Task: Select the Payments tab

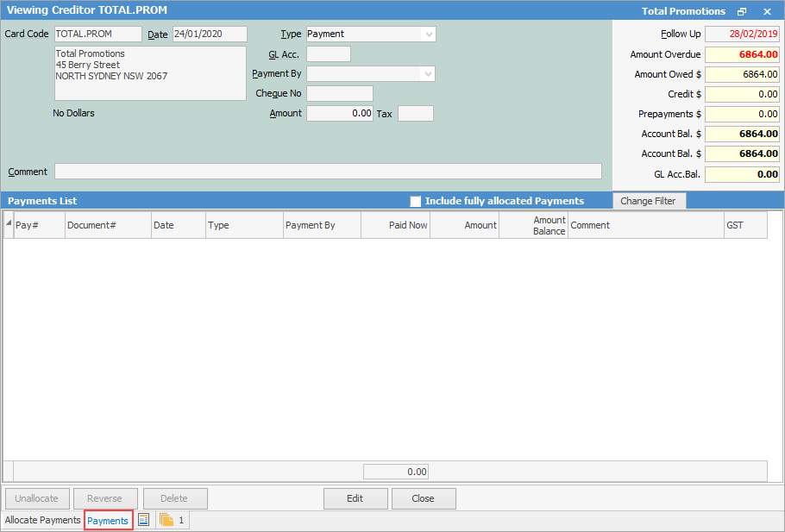Action: 108,520
